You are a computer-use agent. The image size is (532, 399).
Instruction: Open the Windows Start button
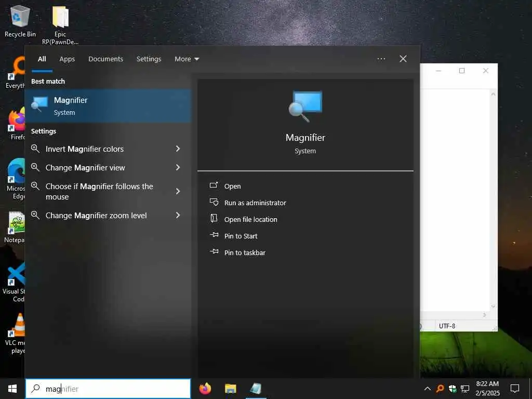[x=12, y=389]
